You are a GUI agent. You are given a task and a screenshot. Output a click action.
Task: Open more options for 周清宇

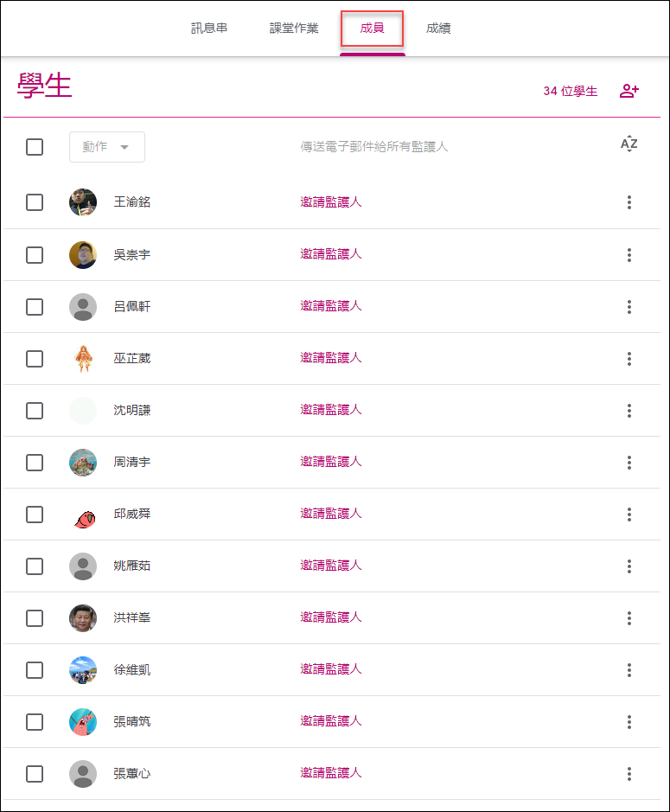point(629,463)
